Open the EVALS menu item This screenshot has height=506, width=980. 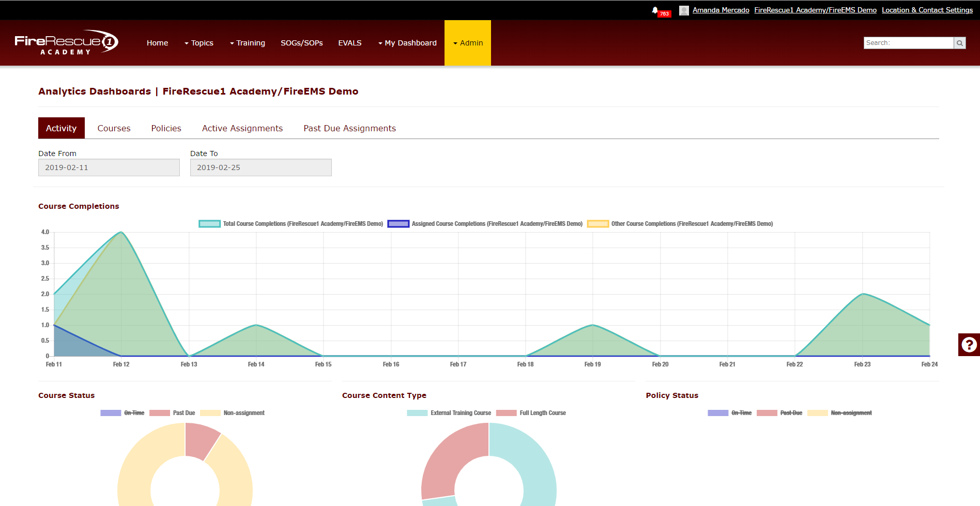[350, 43]
